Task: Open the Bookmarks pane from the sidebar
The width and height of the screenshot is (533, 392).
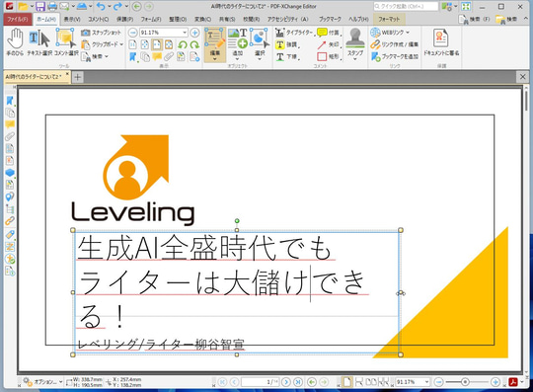Action: click(x=10, y=101)
